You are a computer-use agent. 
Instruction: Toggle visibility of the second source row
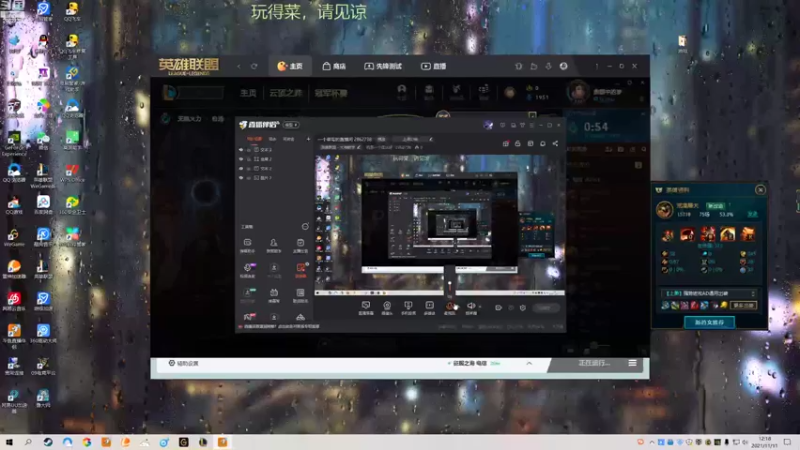pyautogui.click(x=241, y=159)
